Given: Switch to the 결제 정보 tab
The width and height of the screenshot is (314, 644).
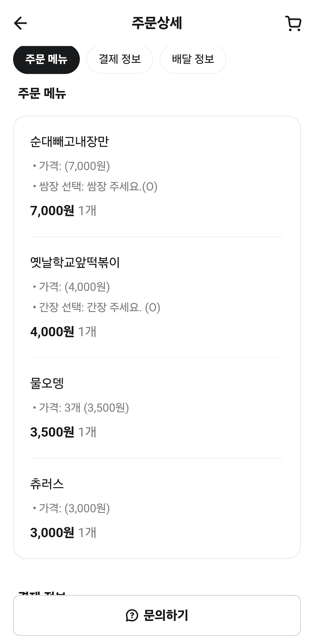Looking at the screenshot, I should pos(120,59).
